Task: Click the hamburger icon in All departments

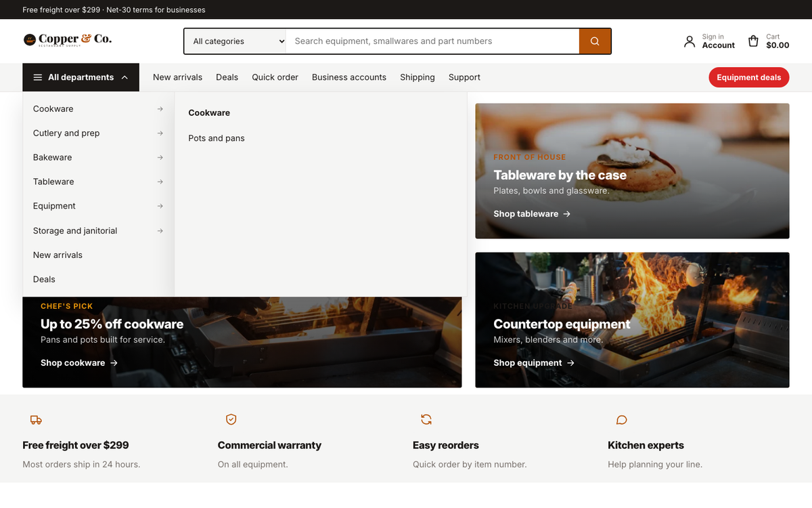Action: [x=38, y=77]
